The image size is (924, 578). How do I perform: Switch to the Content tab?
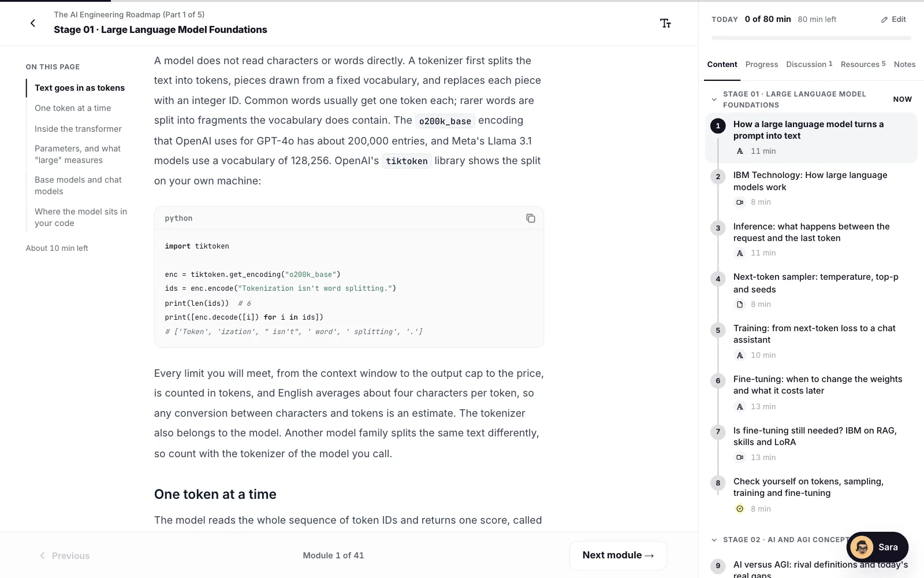click(722, 64)
